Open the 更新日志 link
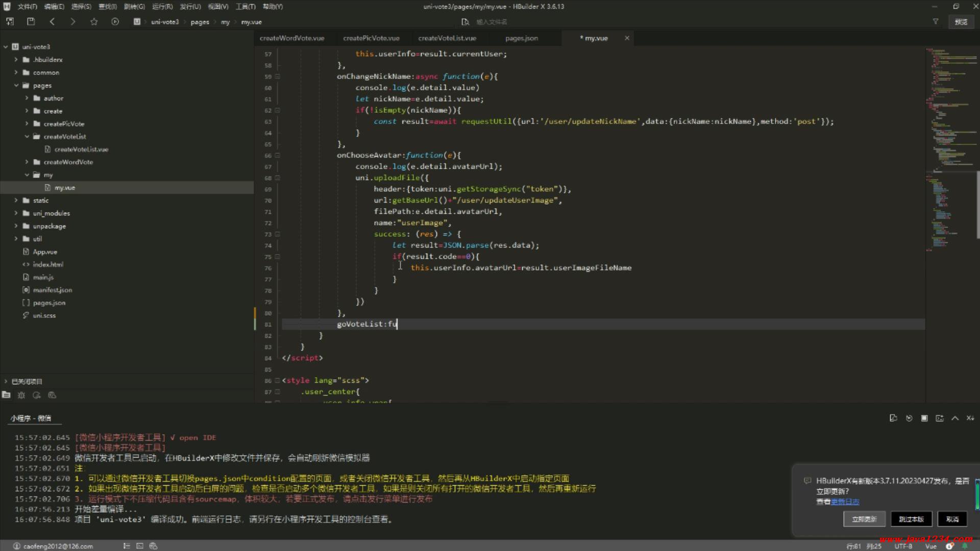 [845, 502]
